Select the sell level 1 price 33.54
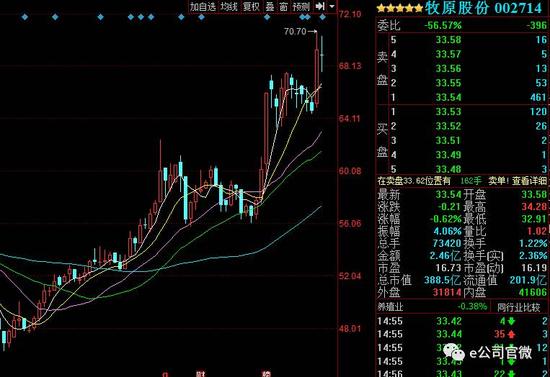 click(x=448, y=97)
